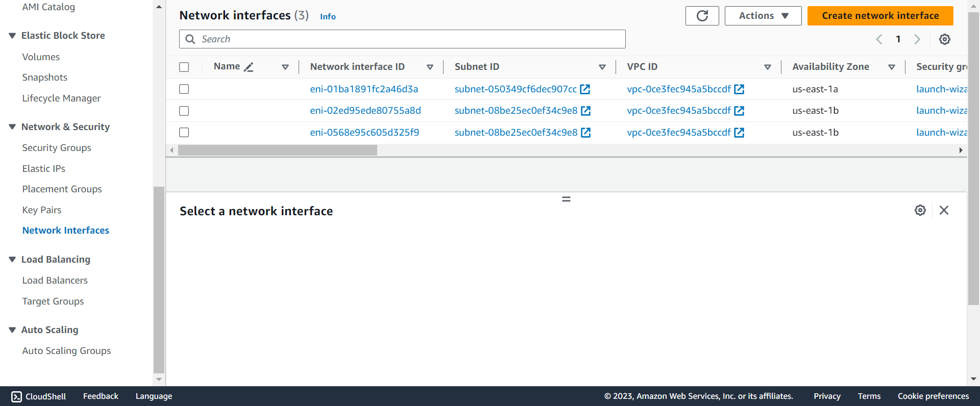Select checkbox for eni-01ba1891fc2a46d3a
The image size is (980, 406).
[184, 89]
